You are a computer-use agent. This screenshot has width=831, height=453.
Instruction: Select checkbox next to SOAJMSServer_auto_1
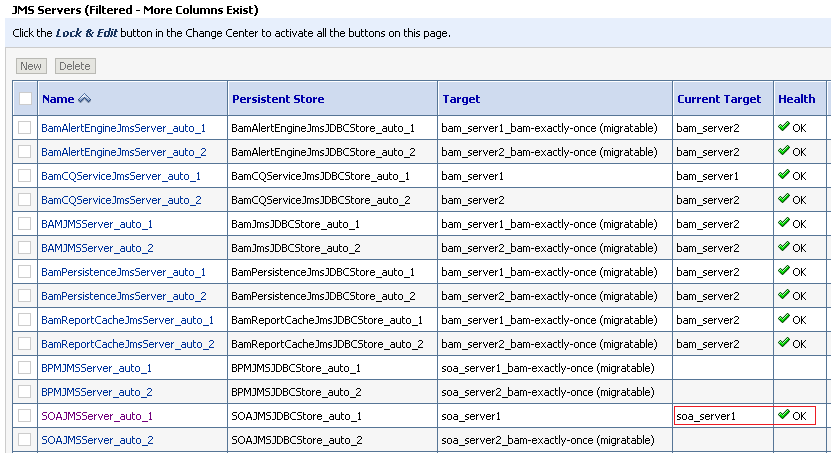point(25,416)
